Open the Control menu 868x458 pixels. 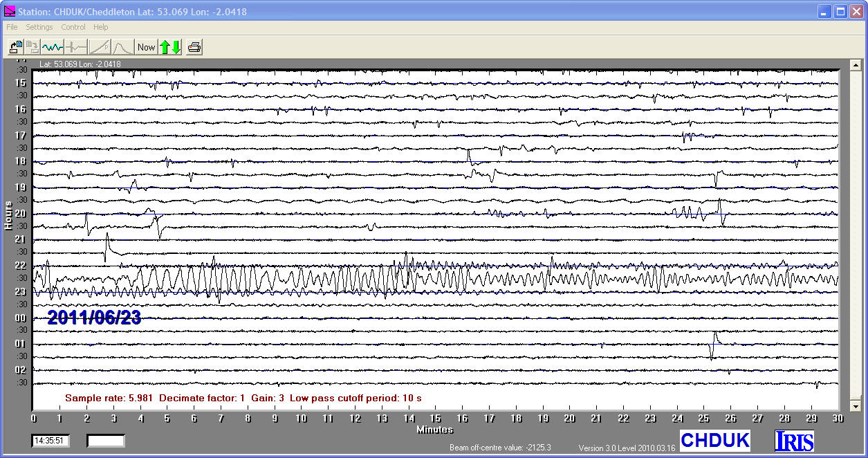click(73, 27)
